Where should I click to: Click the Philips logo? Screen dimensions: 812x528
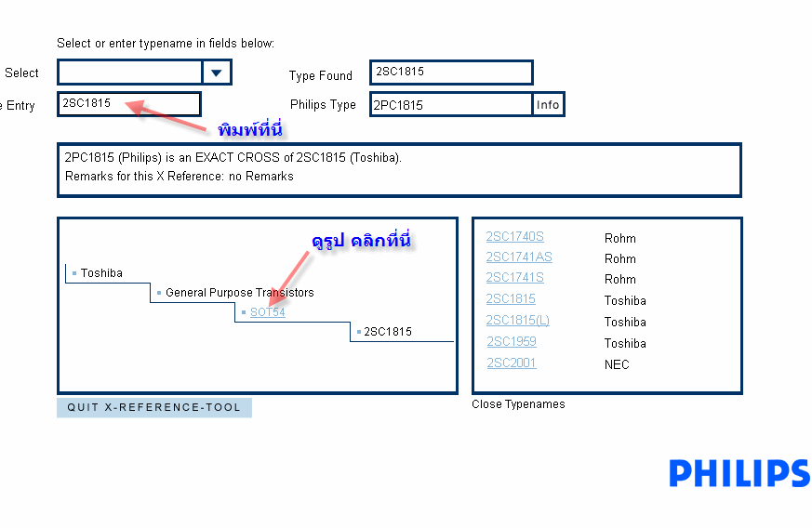740,473
